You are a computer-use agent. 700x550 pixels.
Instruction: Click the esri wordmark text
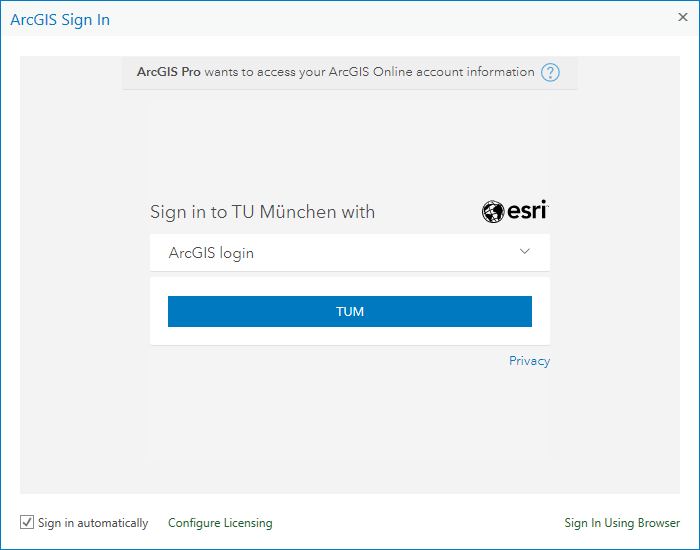pos(527,211)
